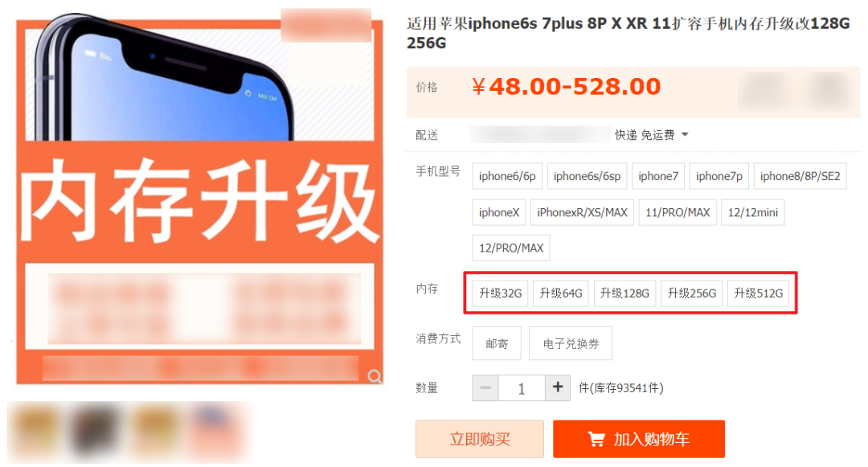This screenshot has height=467, width=868.
Task: Select the iphone6s/6sp model option
Action: (x=587, y=176)
